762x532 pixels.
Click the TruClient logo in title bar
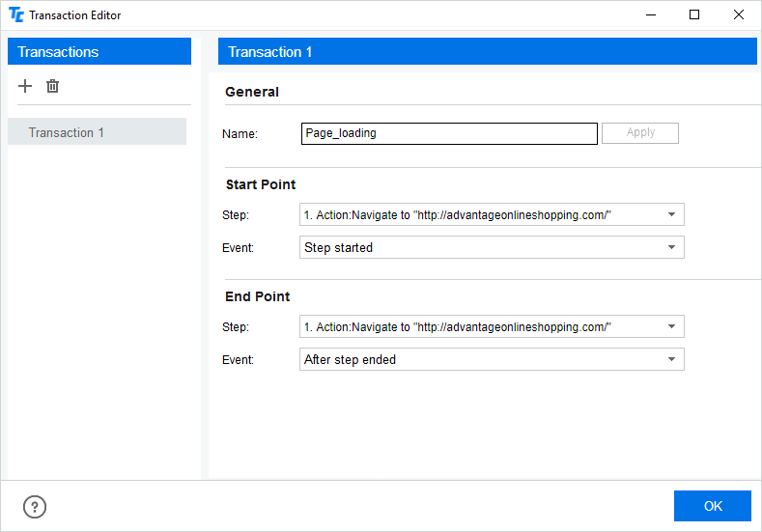15,15
